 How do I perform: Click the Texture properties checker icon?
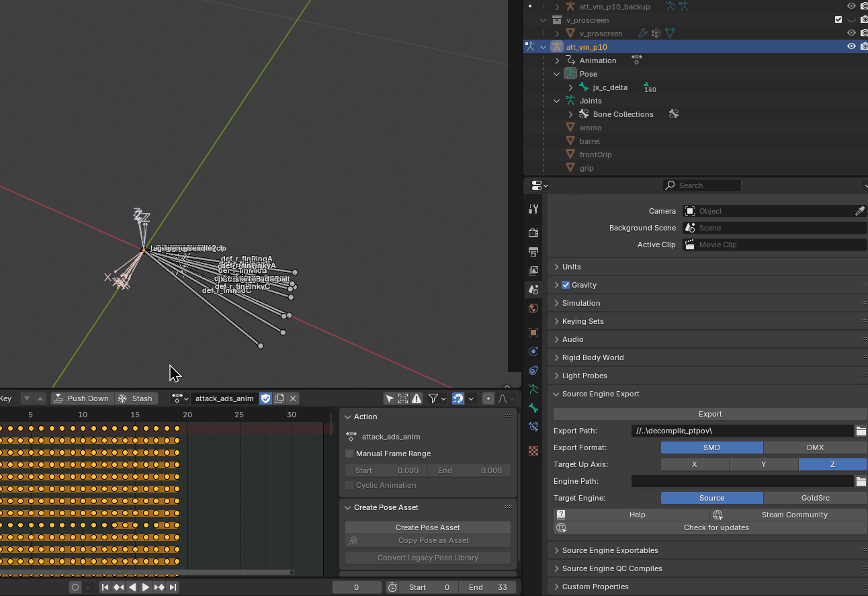pyautogui.click(x=533, y=451)
